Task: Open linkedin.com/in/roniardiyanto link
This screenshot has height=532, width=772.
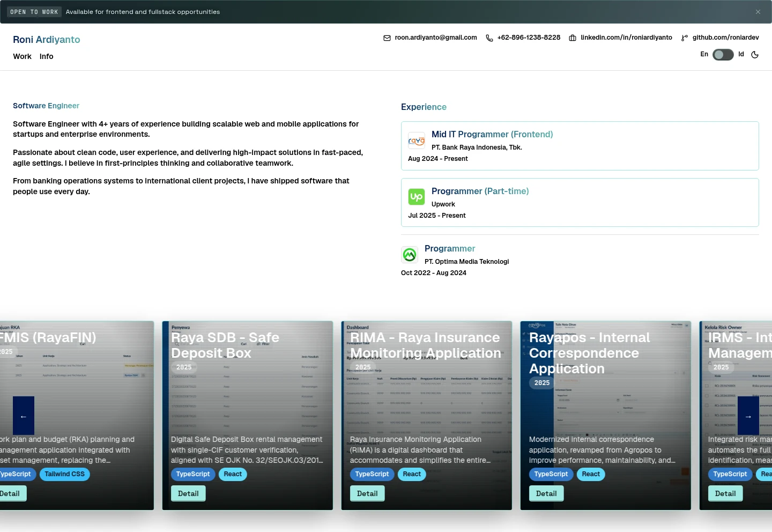Action: coord(626,38)
